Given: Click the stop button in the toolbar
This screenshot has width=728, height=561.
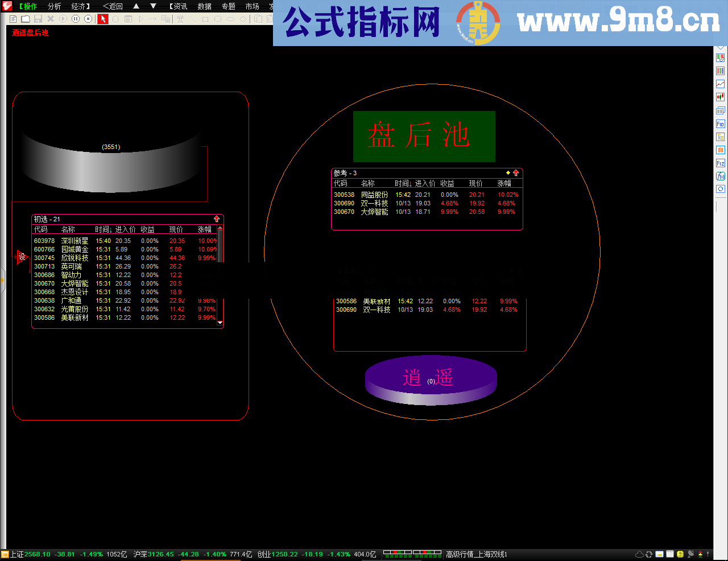Looking at the screenshot, I should click(88, 19).
